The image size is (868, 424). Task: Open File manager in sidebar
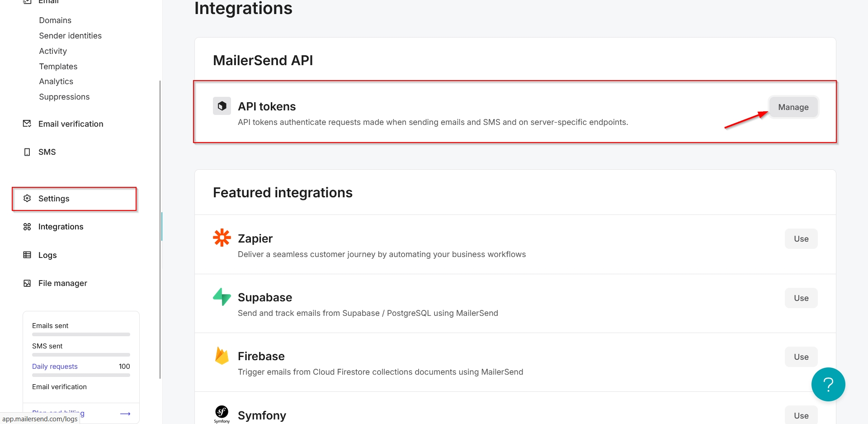coord(62,283)
